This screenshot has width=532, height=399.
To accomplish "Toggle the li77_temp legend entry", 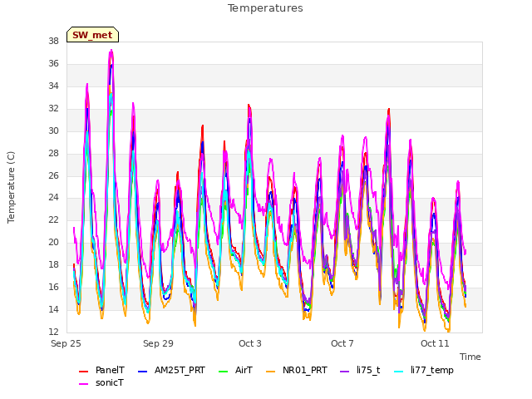I will pos(424,370).
